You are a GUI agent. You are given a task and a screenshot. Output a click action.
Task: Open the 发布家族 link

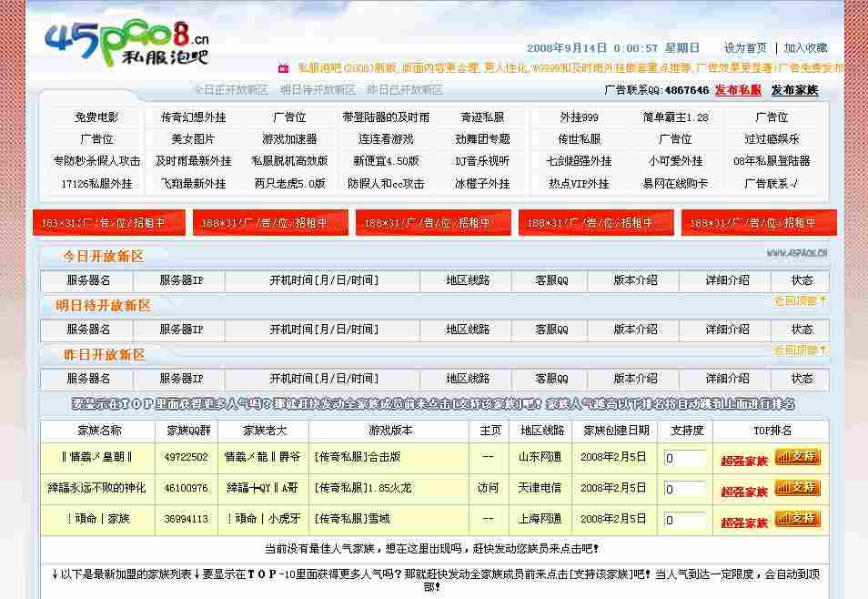click(793, 92)
